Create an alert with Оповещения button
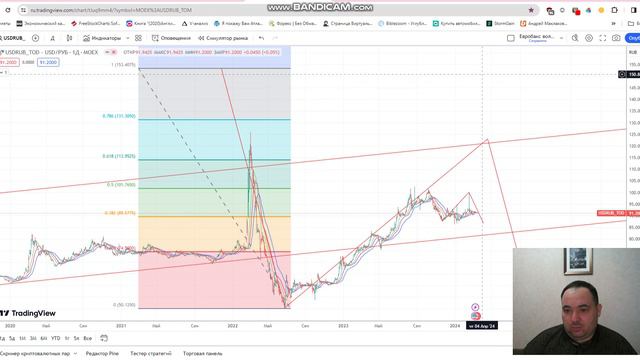The width and height of the screenshot is (640, 360). click(x=171, y=38)
